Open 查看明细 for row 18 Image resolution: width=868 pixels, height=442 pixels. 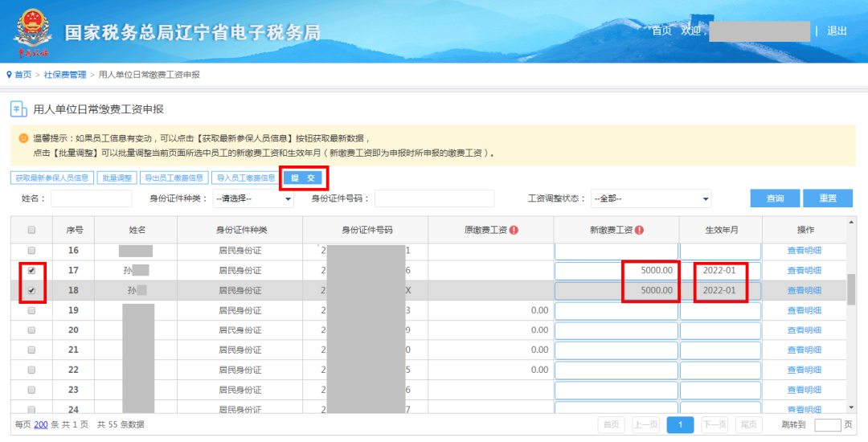click(805, 290)
